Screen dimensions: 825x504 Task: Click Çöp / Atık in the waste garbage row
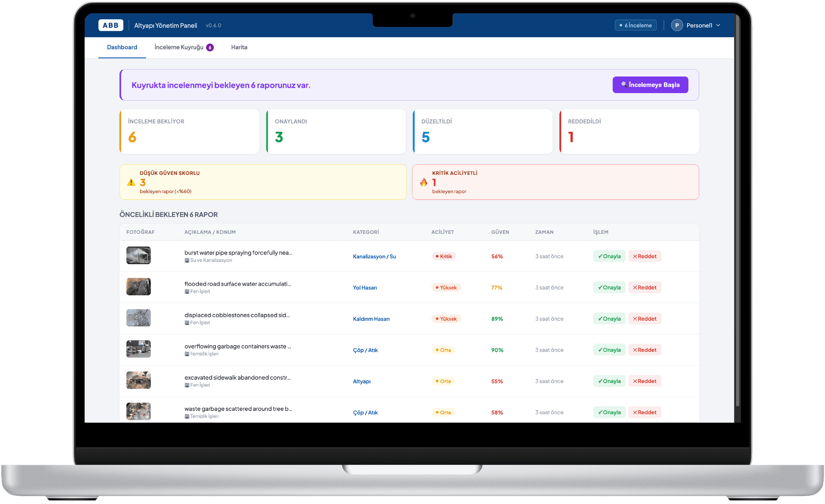[x=365, y=413]
